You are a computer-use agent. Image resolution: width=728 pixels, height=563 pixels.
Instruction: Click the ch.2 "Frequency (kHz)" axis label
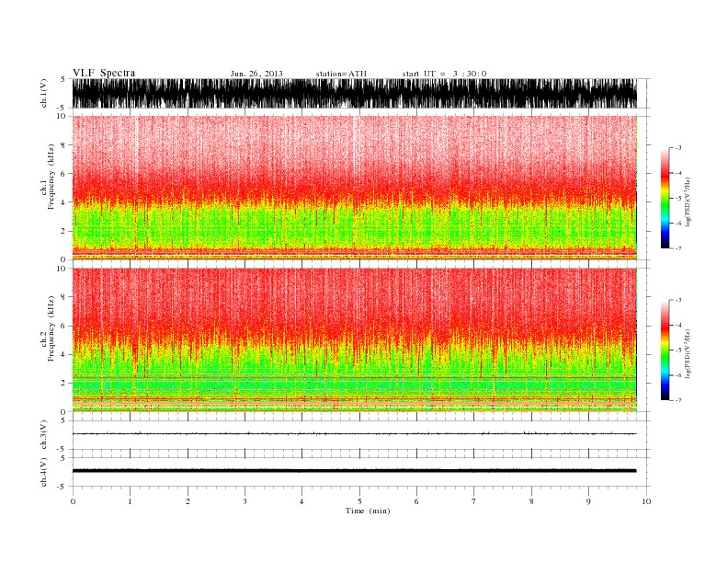(x=51, y=328)
